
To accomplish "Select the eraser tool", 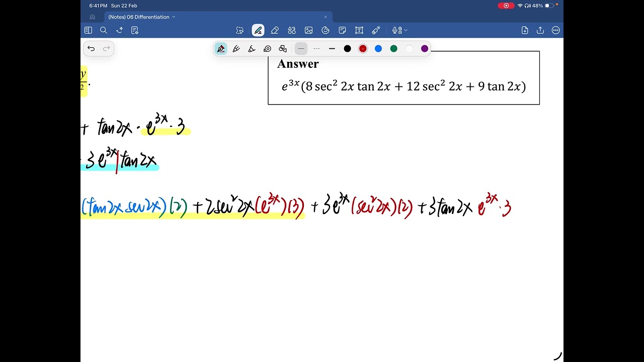I will pos(275,30).
